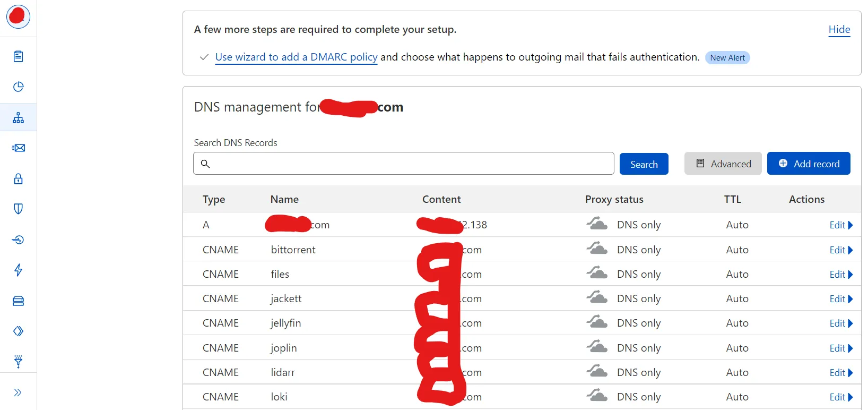Screen dimensions: 868x410
Task: Open the Email envelope icon in sidebar
Action: point(18,148)
